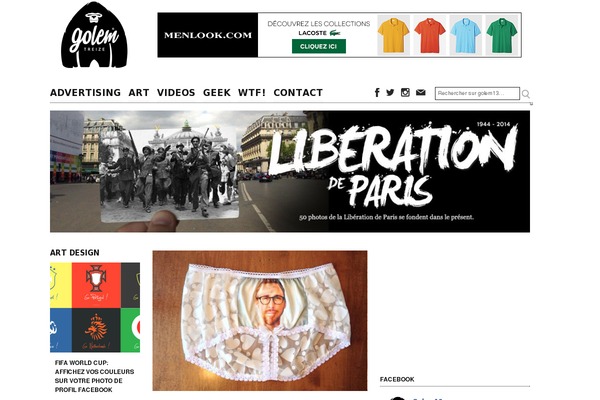Select the Geek menu item
This screenshot has width=600, height=400.
point(217,93)
